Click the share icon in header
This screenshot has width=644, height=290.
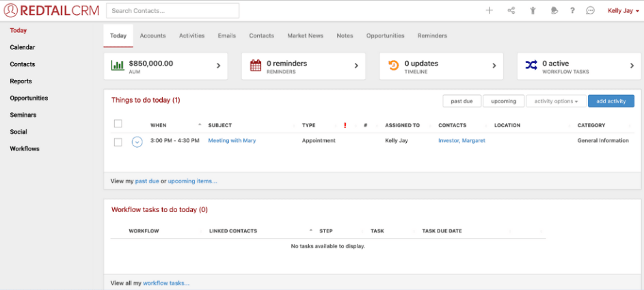click(511, 11)
